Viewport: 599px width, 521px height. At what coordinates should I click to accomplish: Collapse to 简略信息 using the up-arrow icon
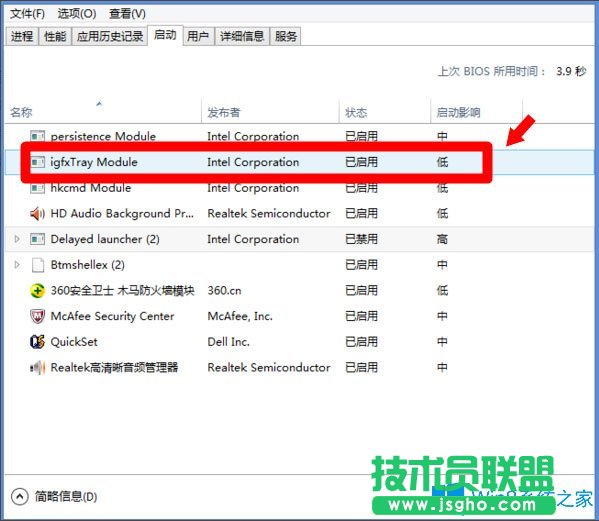pyautogui.click(x=20, y=497)
